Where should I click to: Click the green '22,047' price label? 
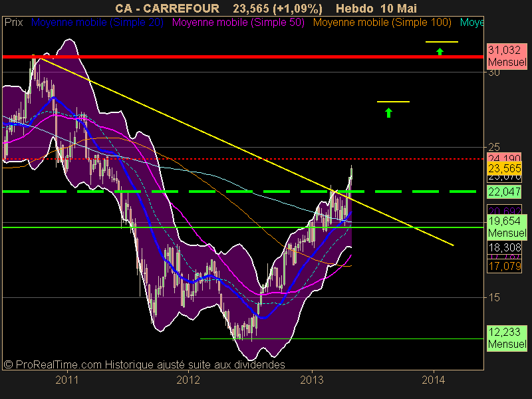(x=505, y=192)
